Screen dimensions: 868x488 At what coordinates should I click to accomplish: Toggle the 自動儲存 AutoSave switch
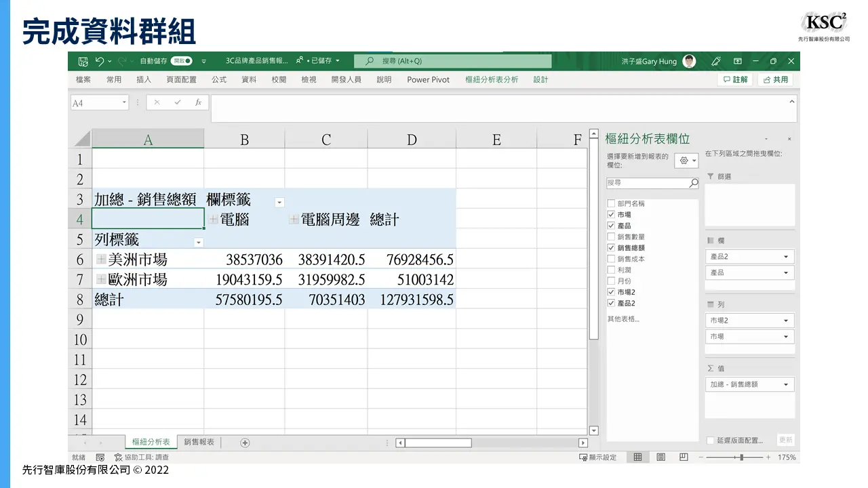click(x=182, y=61)
